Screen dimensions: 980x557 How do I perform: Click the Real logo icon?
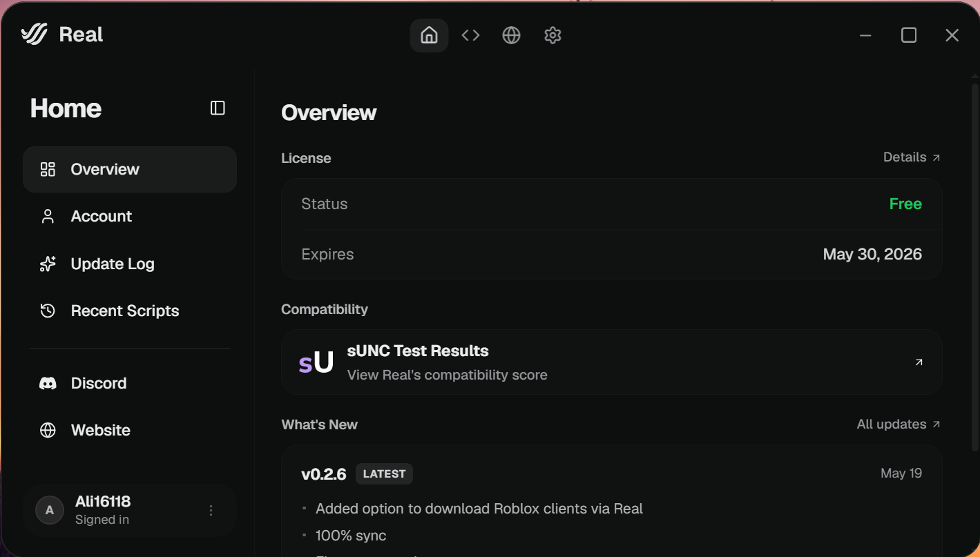34,35
